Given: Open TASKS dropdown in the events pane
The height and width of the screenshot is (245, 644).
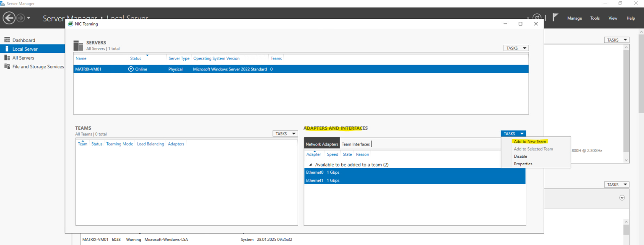Looking at the screenshot, I should (616, 184).
